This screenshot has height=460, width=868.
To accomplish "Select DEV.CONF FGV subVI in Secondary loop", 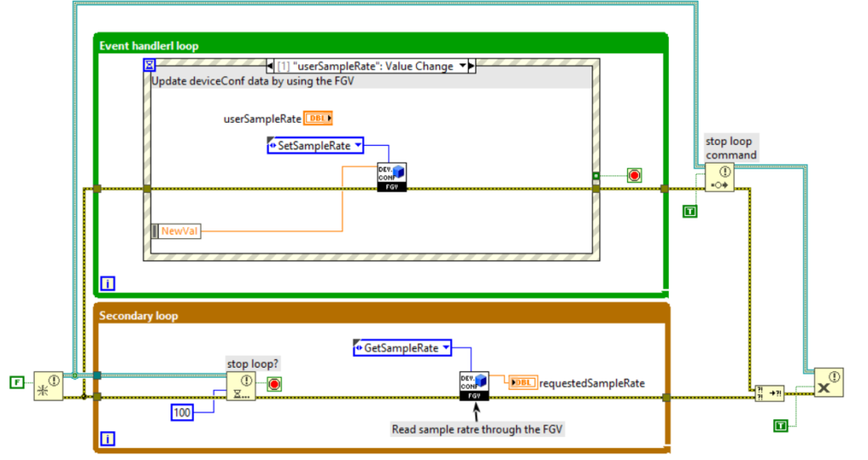I will (475, 385).
